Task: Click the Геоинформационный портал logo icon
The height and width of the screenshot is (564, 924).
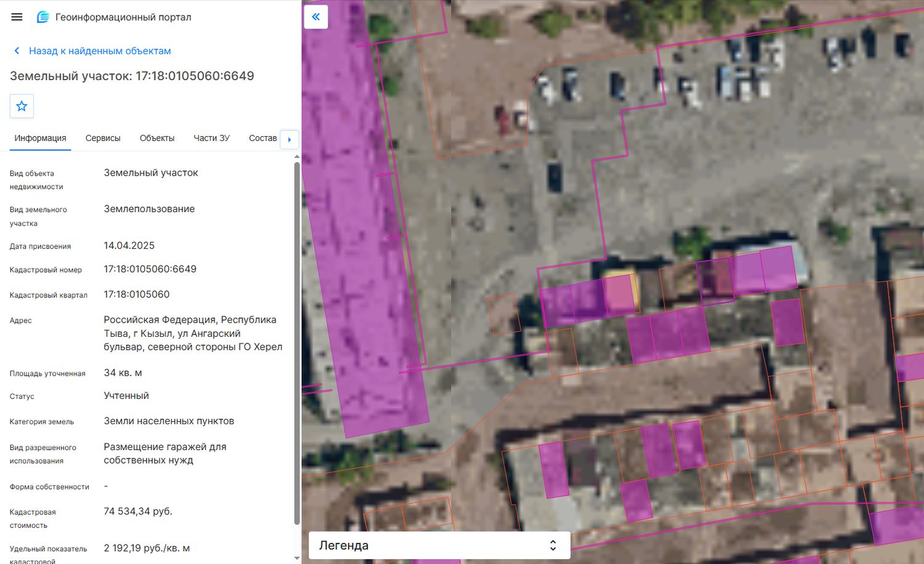Action: [43, 17]
